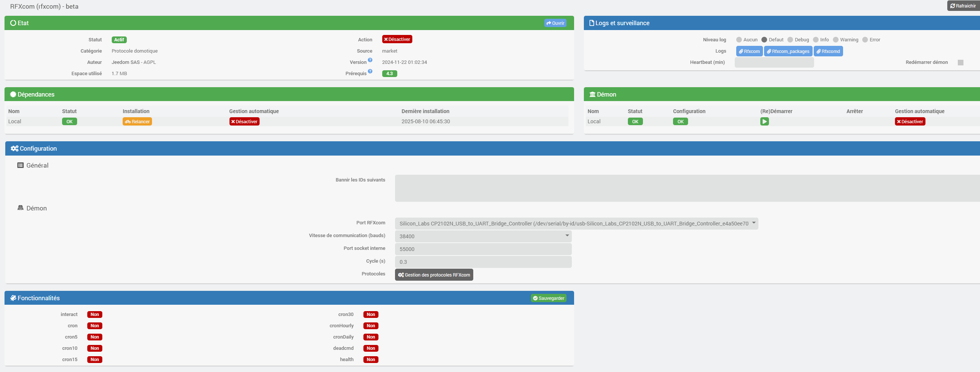This screenshot has height=372, width=980.
Task: Click the Démon Configuration OK badge
Action: click(x=681, y=122)
